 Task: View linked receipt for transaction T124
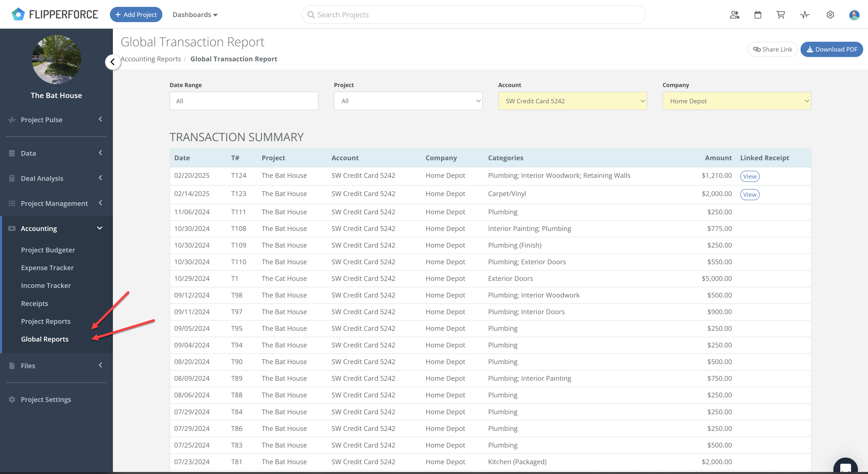(x=750, y=176)
